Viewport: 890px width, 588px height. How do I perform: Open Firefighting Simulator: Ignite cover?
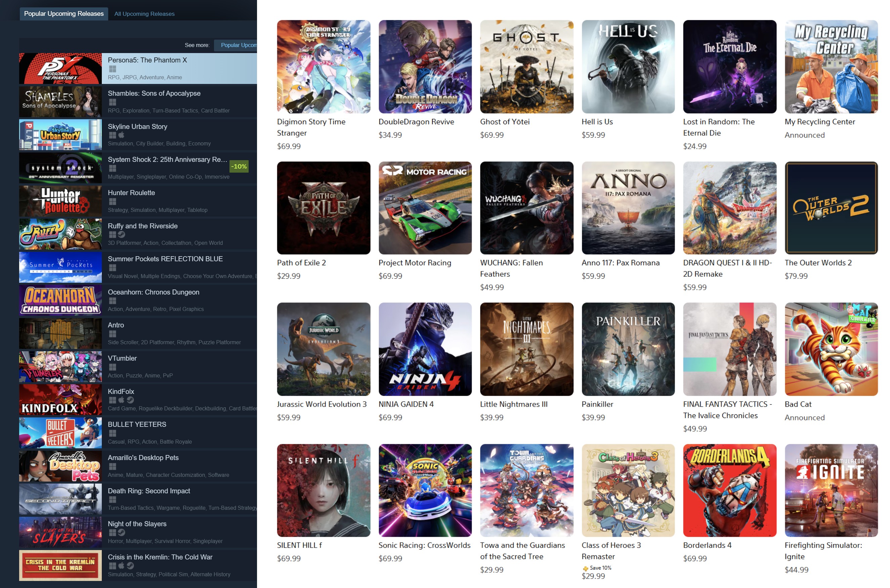[x=831, y=491]
